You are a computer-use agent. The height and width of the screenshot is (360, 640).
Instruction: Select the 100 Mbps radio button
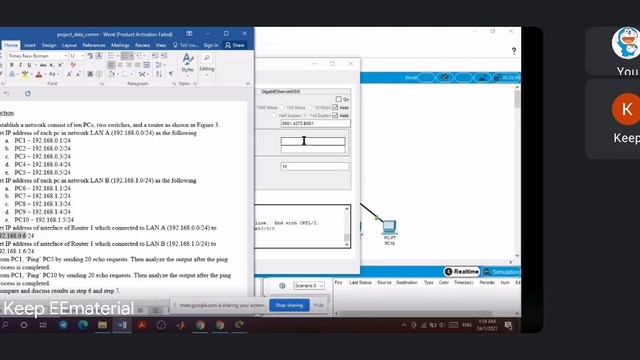pos(282,108)
